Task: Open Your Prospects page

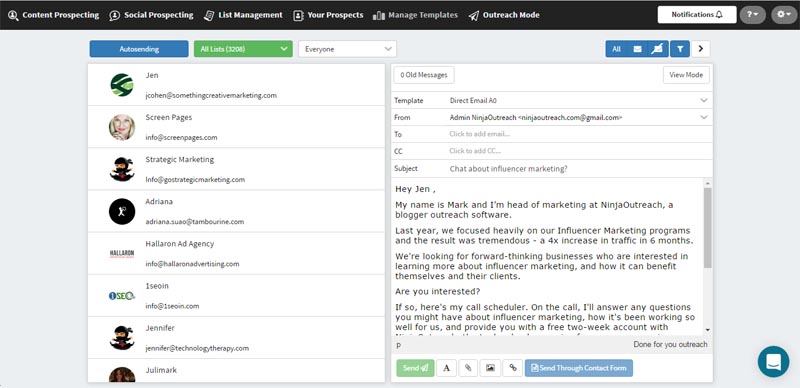Action: point(328,15)
